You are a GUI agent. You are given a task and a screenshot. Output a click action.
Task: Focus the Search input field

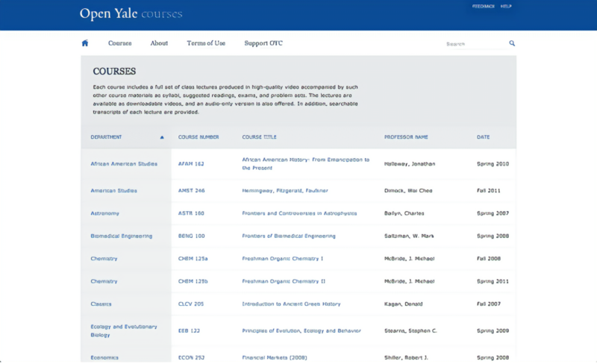coord(476,44)
